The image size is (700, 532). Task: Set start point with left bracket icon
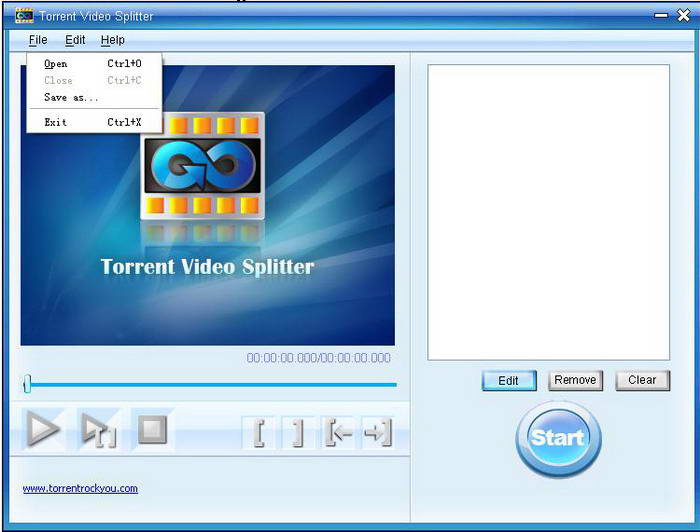coord(260,432)
